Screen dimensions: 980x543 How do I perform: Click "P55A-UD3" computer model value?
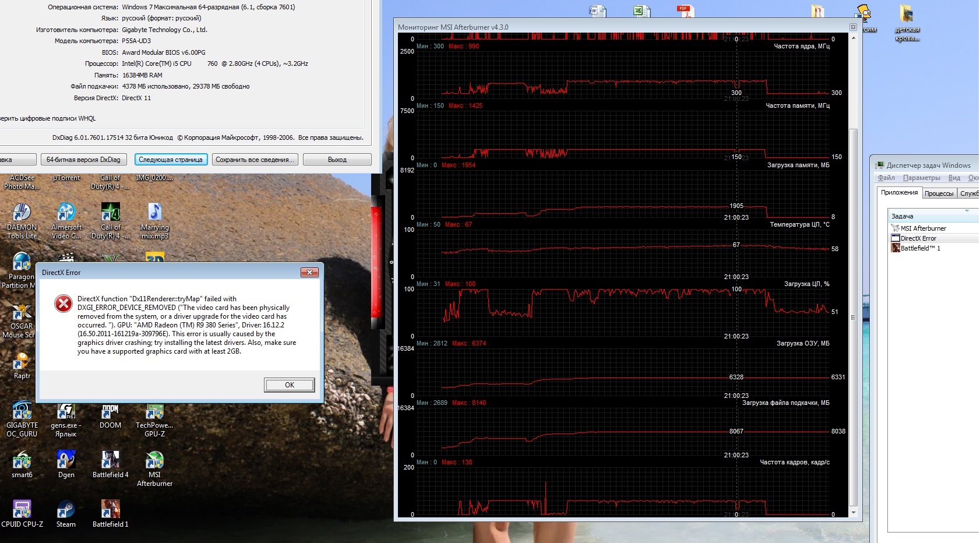[136, 41]
